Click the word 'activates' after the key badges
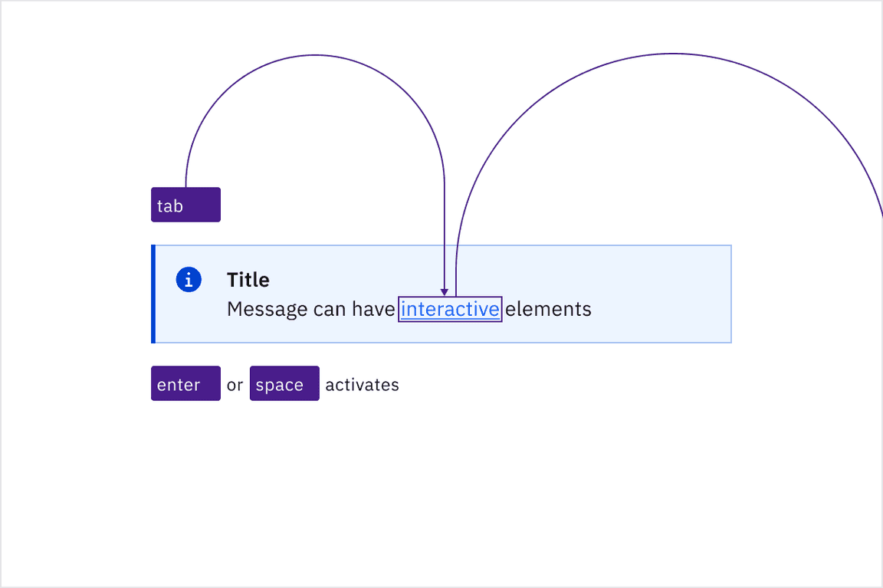The height and width of the screenshot is (588, 883). [361, 385]
